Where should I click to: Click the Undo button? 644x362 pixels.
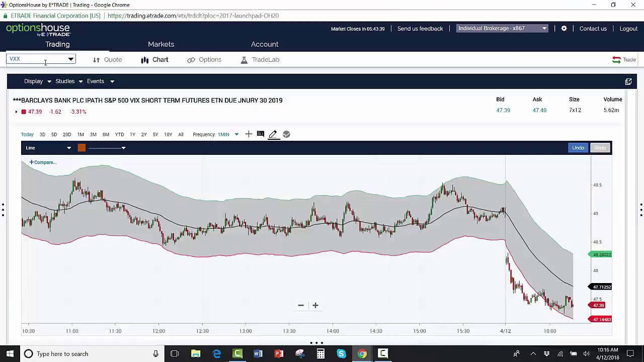coord(578,148)
